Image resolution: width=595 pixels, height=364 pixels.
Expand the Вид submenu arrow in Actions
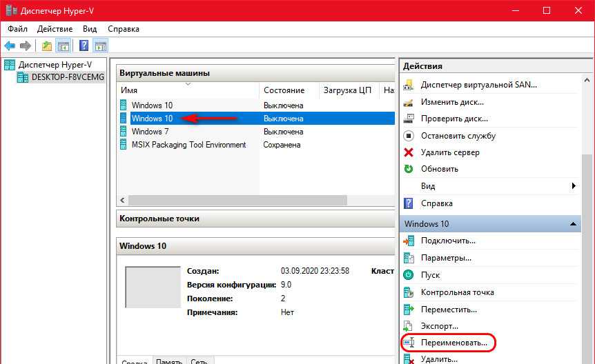pyautogui.click(x=574, y=186)
